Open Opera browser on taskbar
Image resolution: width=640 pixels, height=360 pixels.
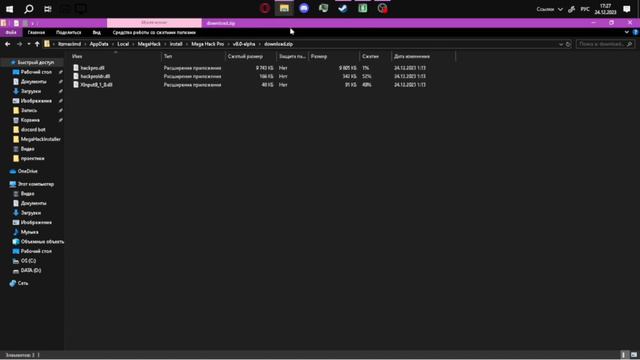pyautogui.click(x=265, y=8)
